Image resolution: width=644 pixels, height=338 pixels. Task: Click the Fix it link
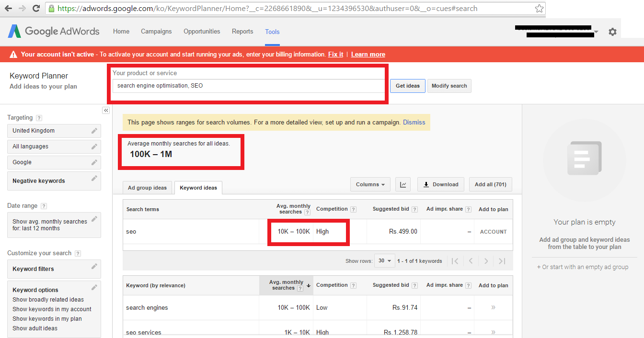coord(335,54)
